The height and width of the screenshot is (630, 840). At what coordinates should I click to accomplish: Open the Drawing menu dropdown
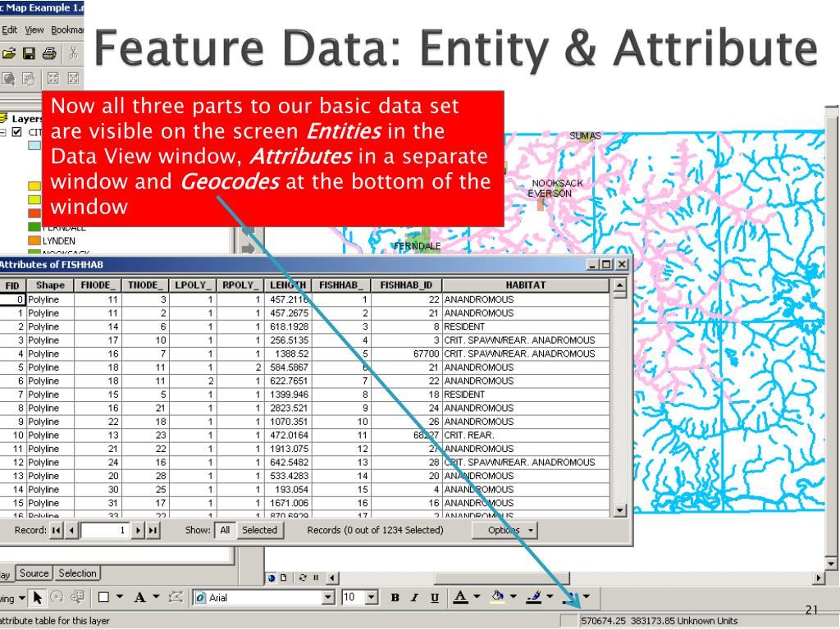tap(13, 598)
